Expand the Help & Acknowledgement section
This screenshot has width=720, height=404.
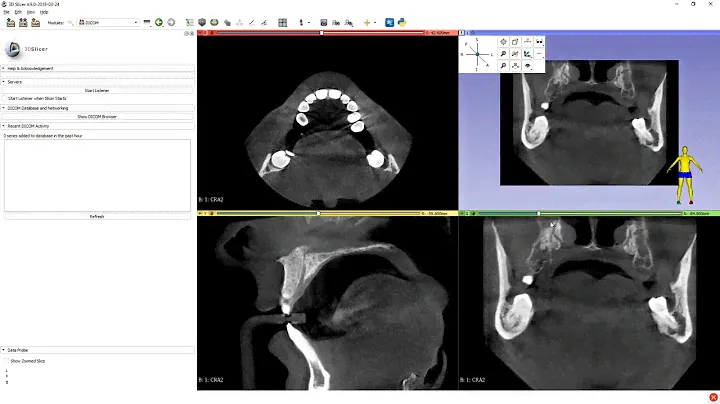tap(4, 68)
